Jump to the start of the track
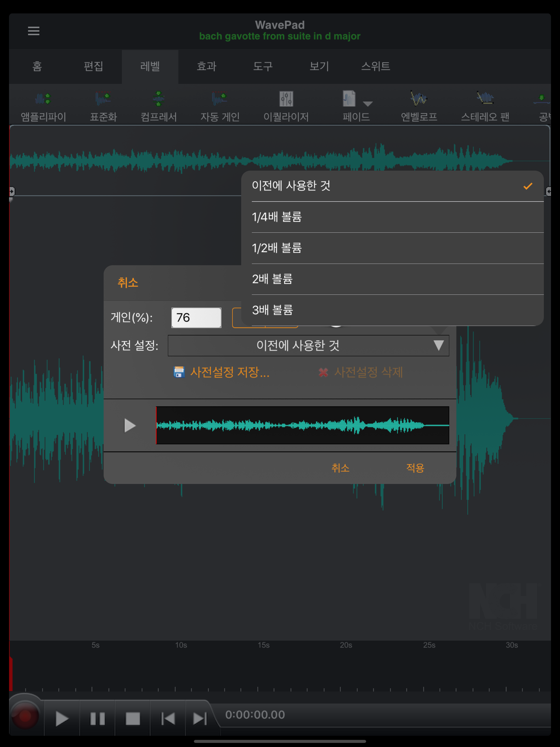This screenshot has width=560, height=747. tap(168, 718)
